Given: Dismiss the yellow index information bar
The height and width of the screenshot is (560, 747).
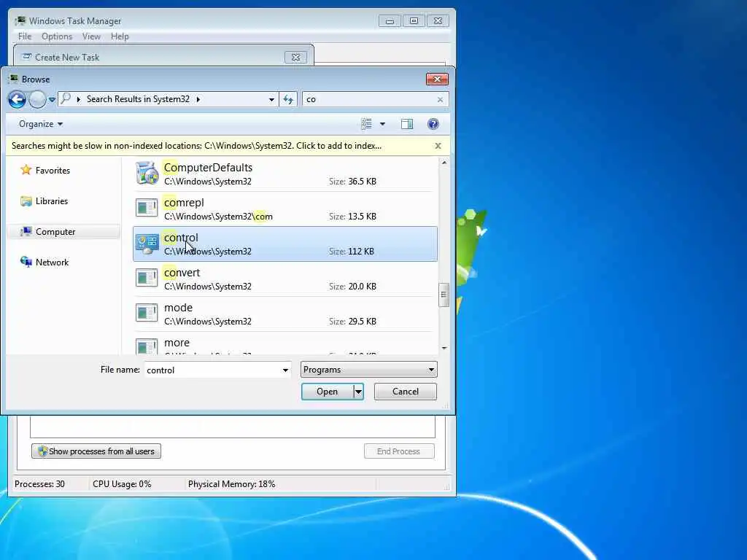Looking at the screenshot, I should coord(438,146).
